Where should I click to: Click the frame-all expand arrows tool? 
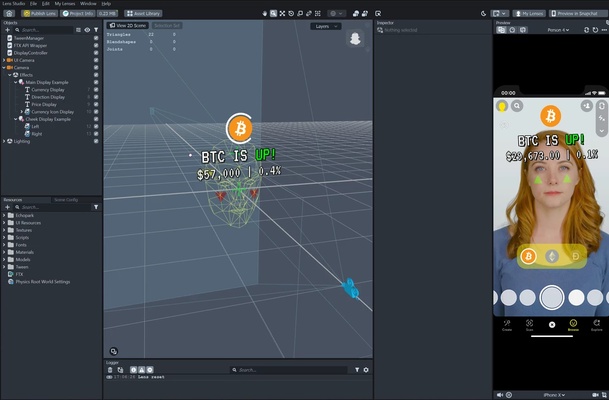(x=282, y=14)
